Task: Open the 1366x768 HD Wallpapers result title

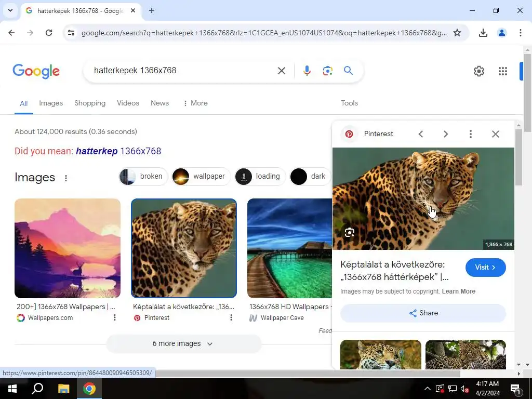Action: click(290, 307)
